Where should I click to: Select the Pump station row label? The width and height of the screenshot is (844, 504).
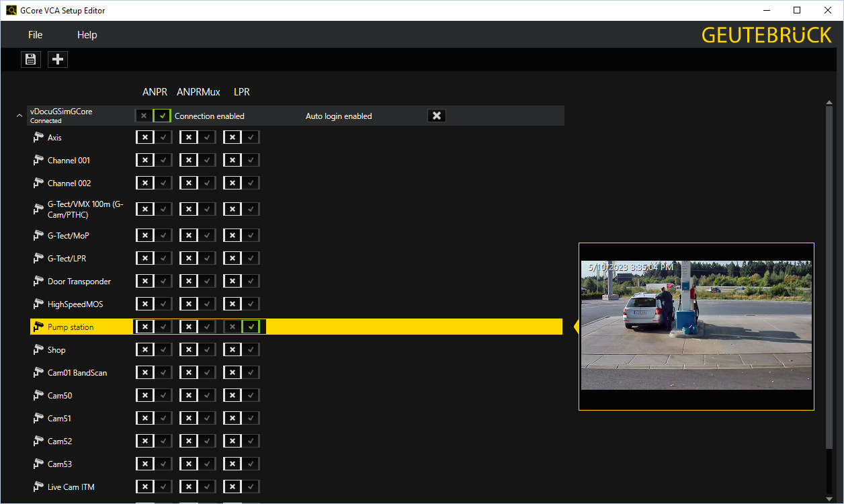(x=71, y=327)
